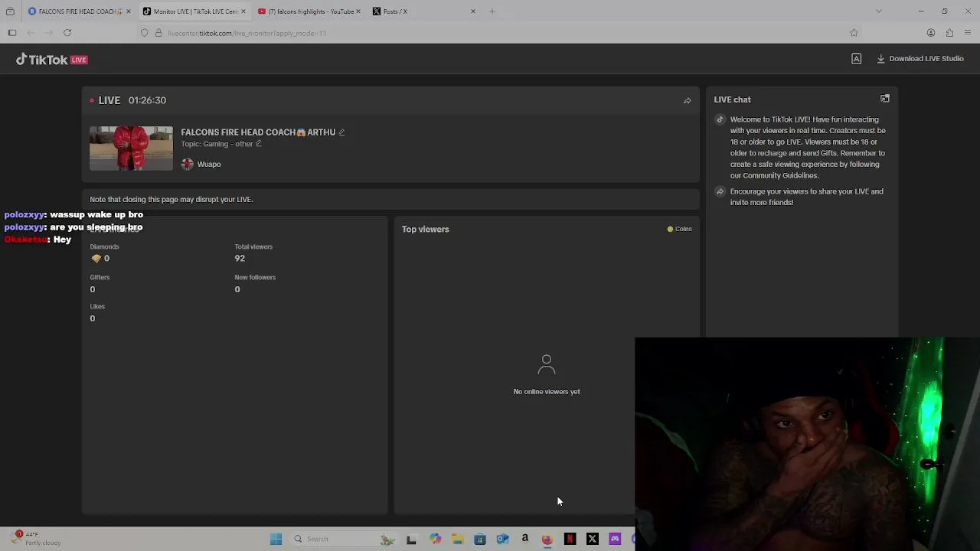Screen dimensions: 980x551
Task: Open the browser application menu
Action: [x=968, y=33]
